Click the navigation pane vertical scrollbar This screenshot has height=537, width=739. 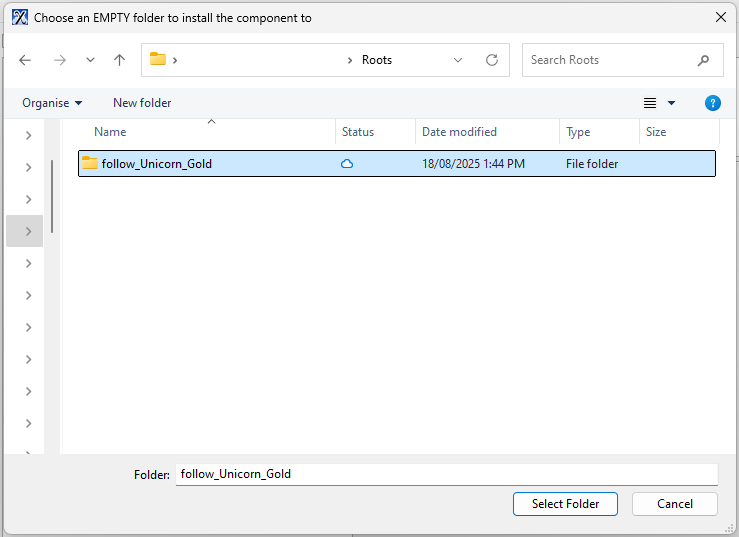pos(52,196)
